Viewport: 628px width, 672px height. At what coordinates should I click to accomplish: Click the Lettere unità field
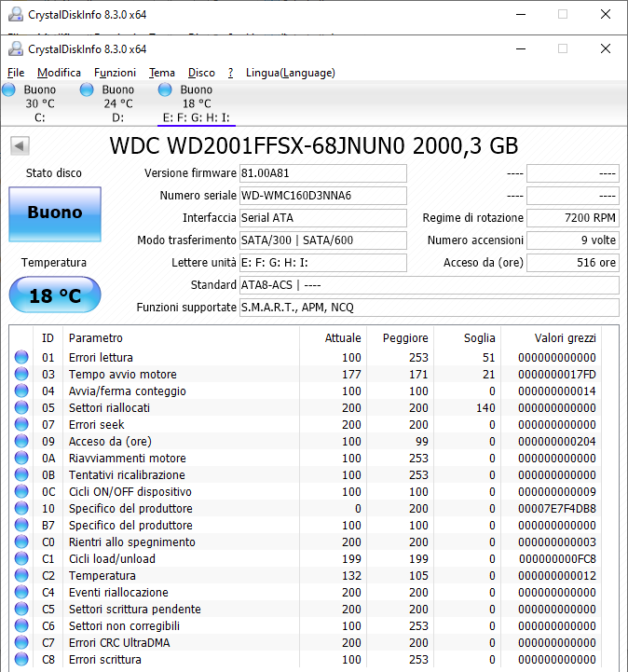(323, 262)
